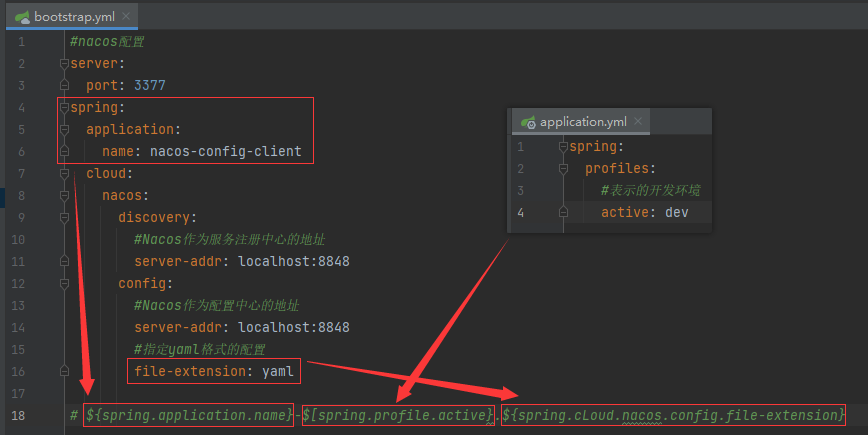Collapse the spring block in application.yml
868x435 pixels.
(564, 147)
